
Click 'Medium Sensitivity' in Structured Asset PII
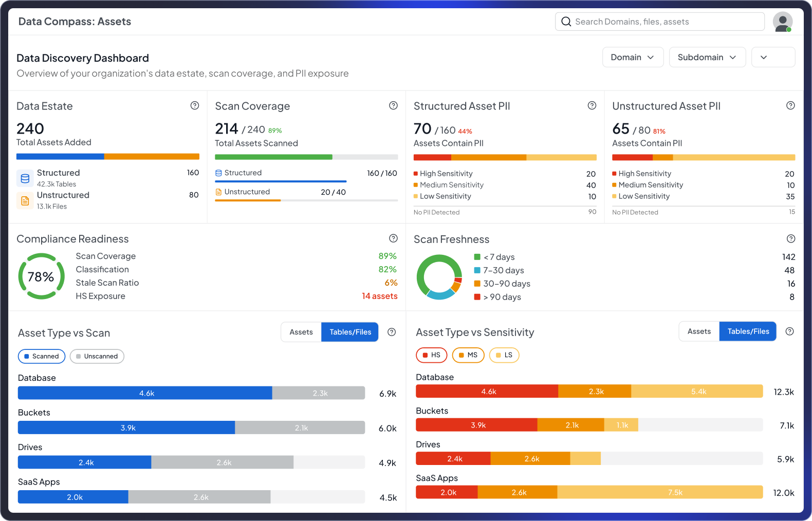[x=452, y=185]
